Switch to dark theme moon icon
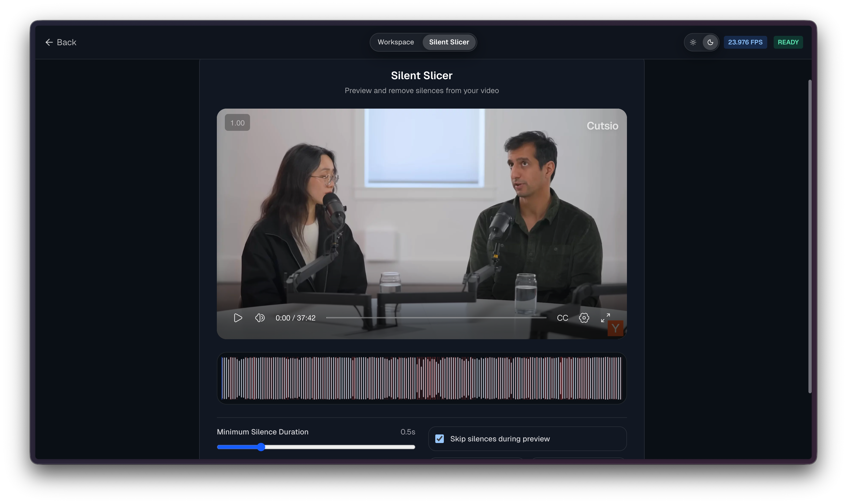This screenshot has height=504, width=847. pos(710,43)
